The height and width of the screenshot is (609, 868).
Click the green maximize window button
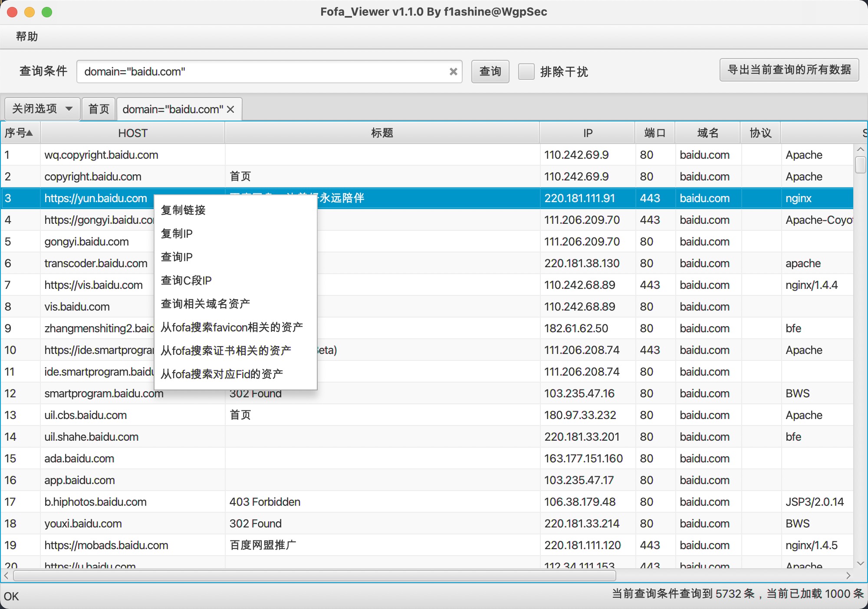coord(47,12)
